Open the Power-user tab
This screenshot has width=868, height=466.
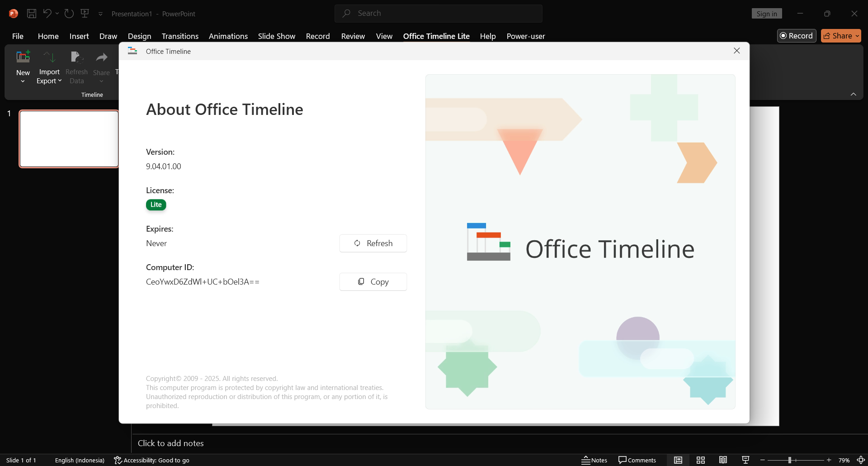526,36
